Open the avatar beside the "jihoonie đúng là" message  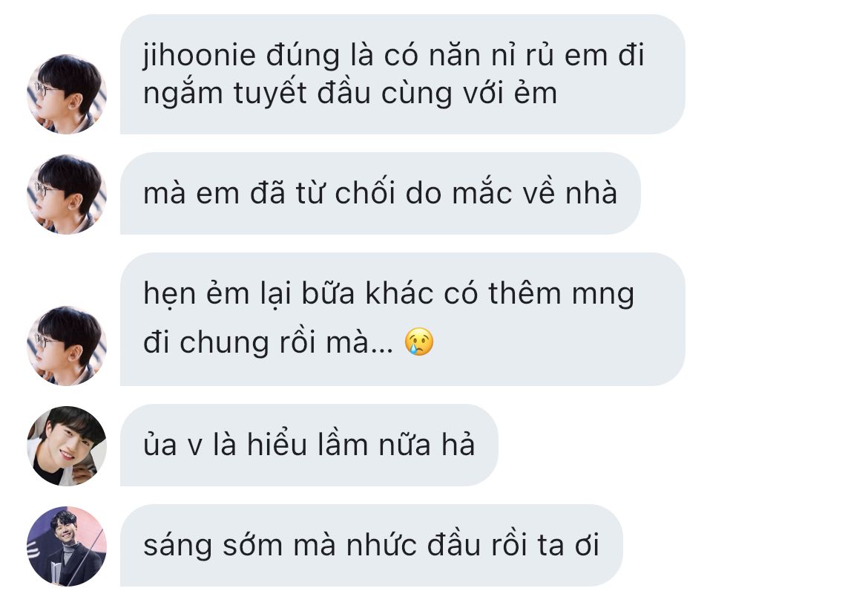[67, 94]
